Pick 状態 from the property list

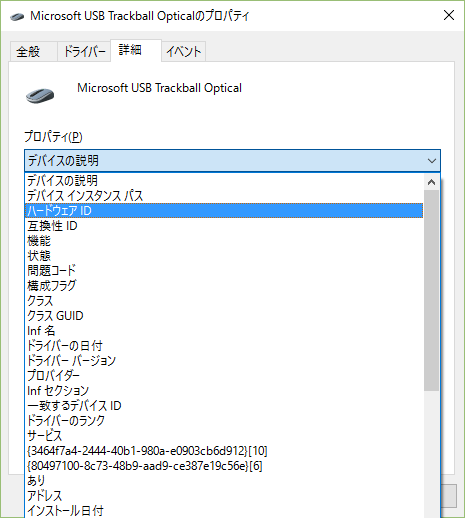click(x=224, y=256)
